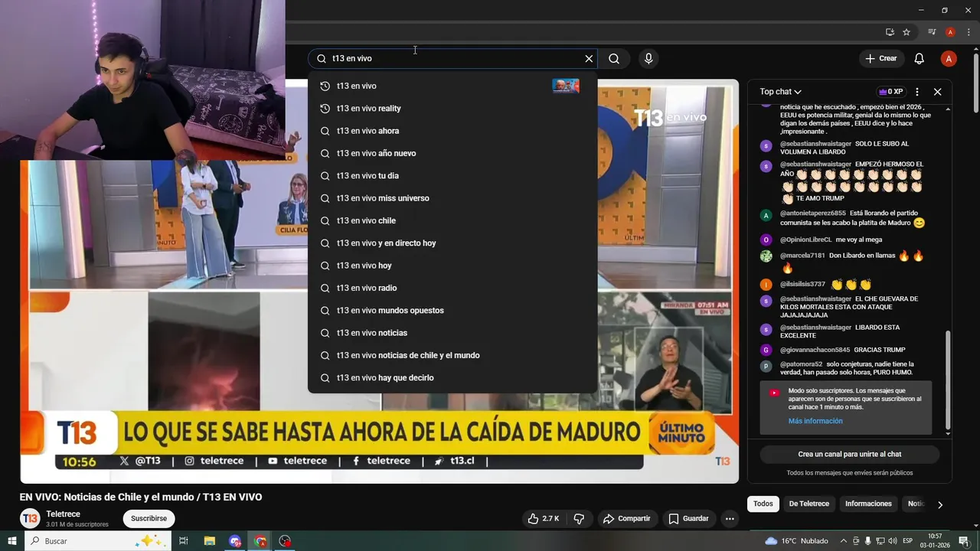Click the magnifier search button
The height and width of the screenshot is (551, 980).
(x=614, y=58)
